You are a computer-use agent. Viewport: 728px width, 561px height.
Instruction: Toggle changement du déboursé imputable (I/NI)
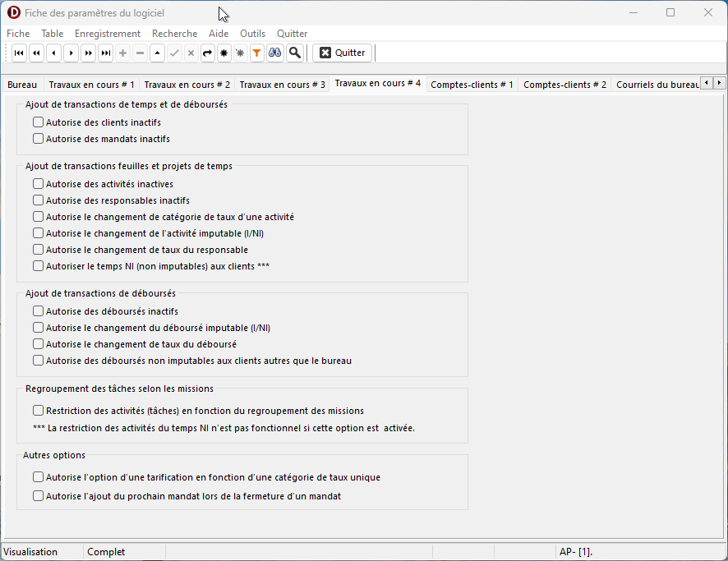[38, 328]
